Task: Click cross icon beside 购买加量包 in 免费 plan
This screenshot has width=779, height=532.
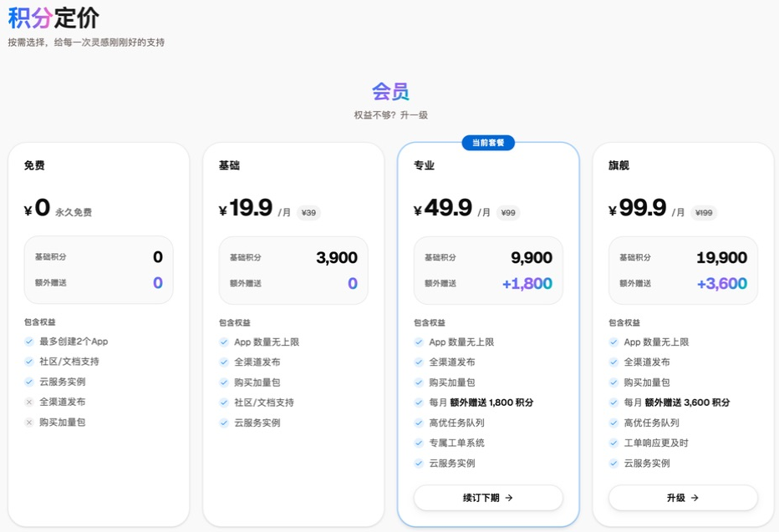Action: click(x=28, y=423)
